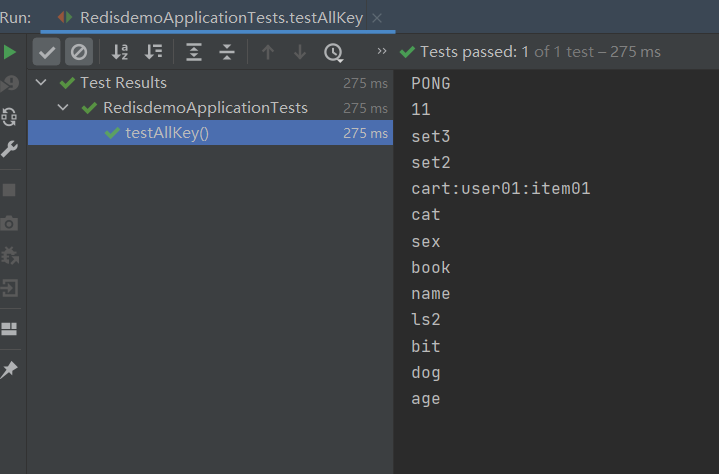Click sex output line
The width and height of the screenshot is (719, 474).
point(426,241)
